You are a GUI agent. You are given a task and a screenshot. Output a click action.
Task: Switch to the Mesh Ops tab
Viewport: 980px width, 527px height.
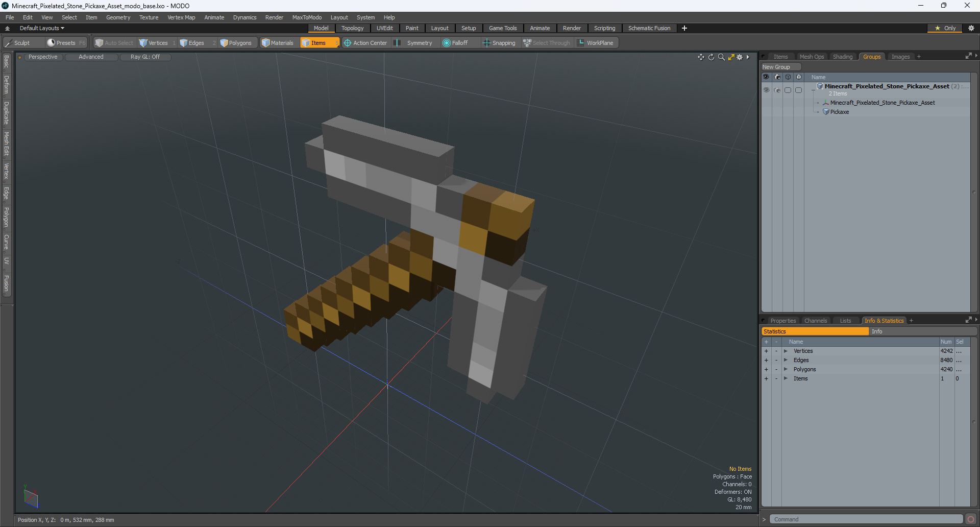(812, 57)
